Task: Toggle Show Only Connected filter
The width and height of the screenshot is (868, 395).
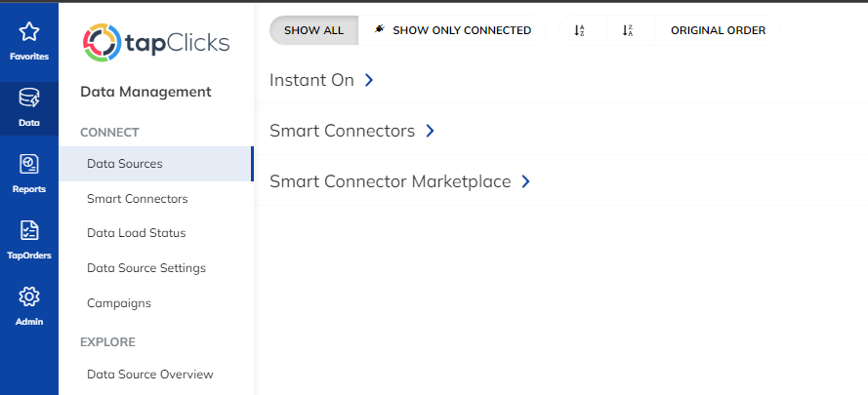Action: coord(452,30)
